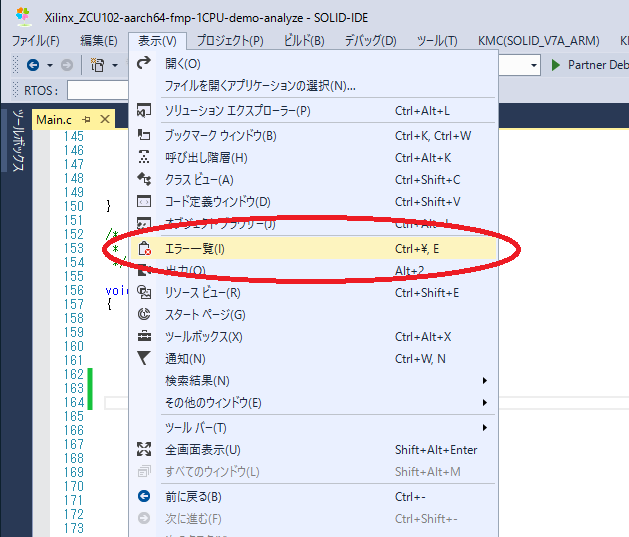Select 全画面表示 full screen option
629x537 pixels.
point(203,450)
